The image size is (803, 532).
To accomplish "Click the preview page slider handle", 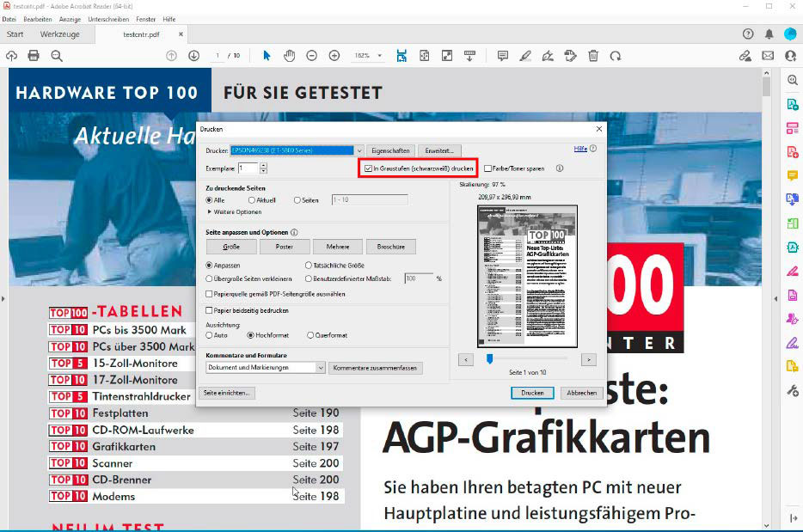I will click(489, 359).
